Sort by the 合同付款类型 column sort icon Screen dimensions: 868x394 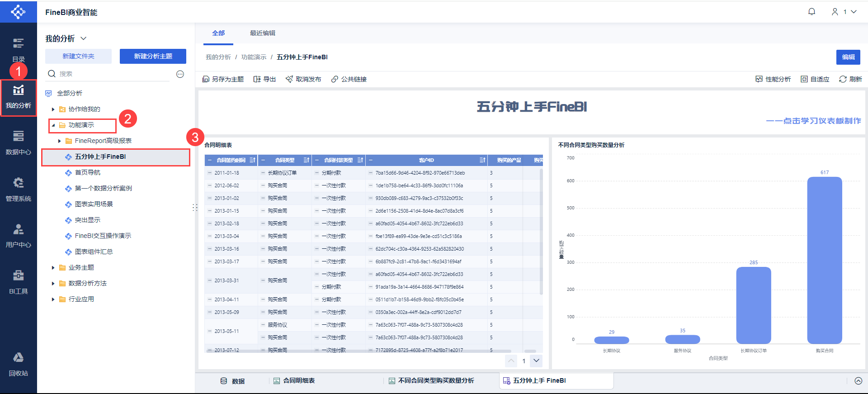pos(360,160)
